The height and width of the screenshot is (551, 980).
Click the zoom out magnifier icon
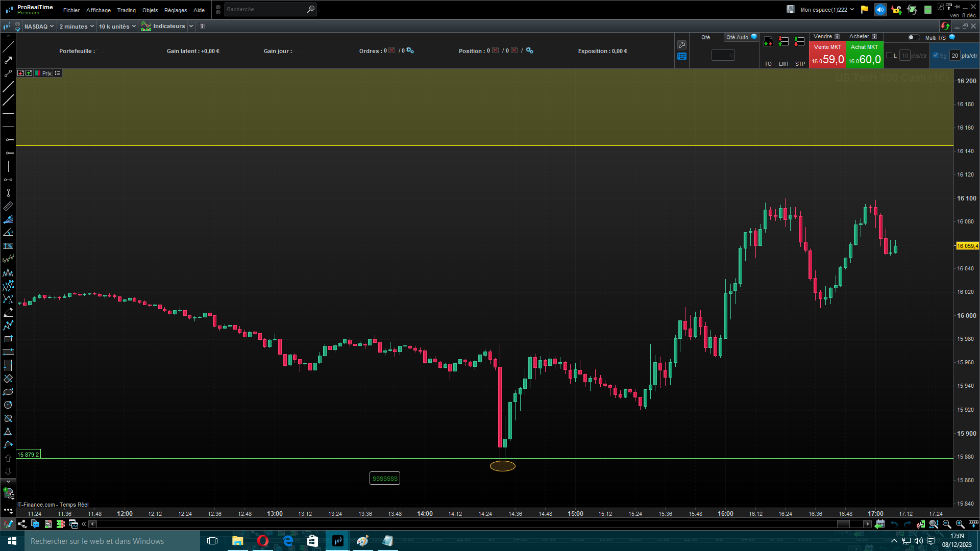coord(947,524)
